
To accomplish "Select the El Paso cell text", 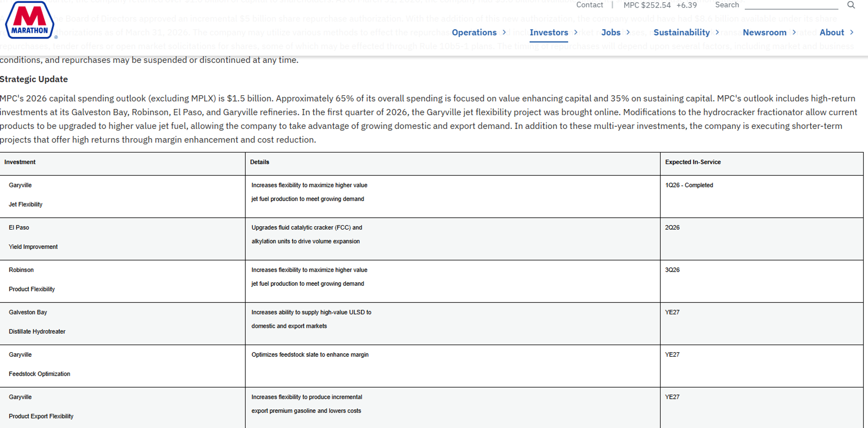I will coord(19,227).
